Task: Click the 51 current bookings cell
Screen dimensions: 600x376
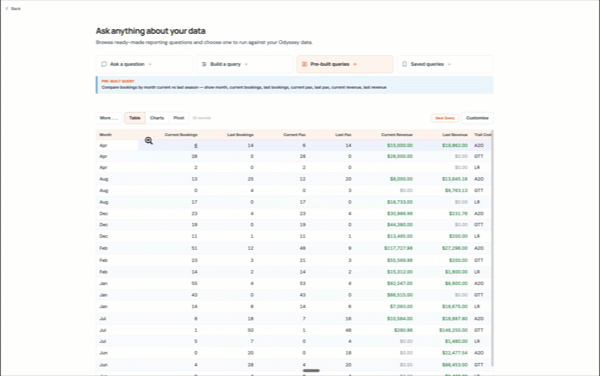Action: coord(194,248)
